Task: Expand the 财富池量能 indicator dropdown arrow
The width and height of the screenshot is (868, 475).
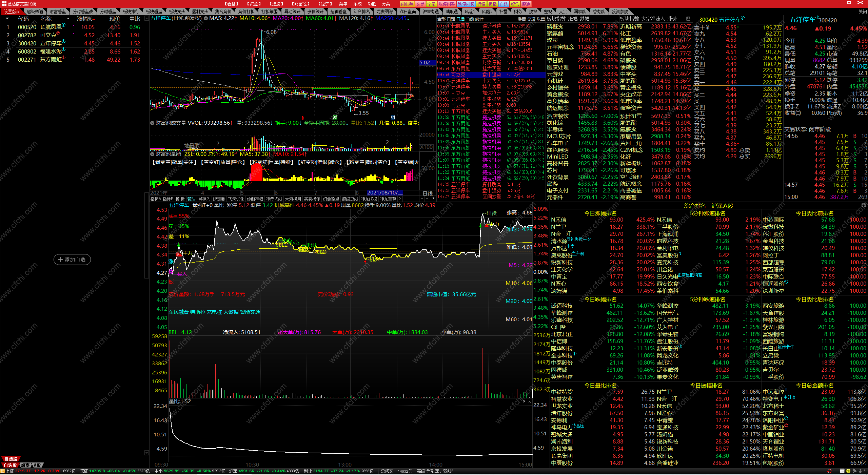Action: 152,154
